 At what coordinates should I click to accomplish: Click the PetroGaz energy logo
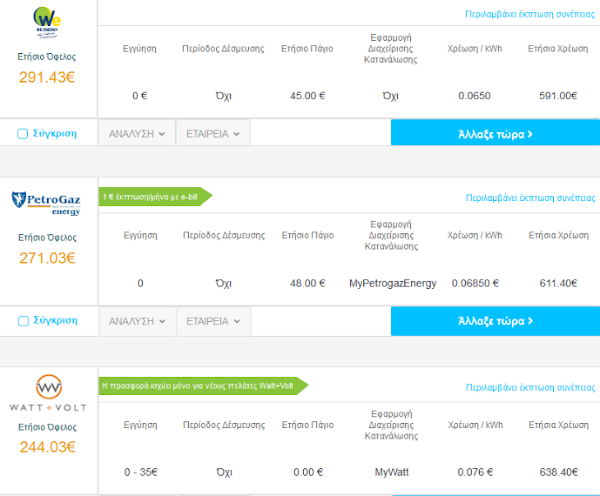pos(46,203)
